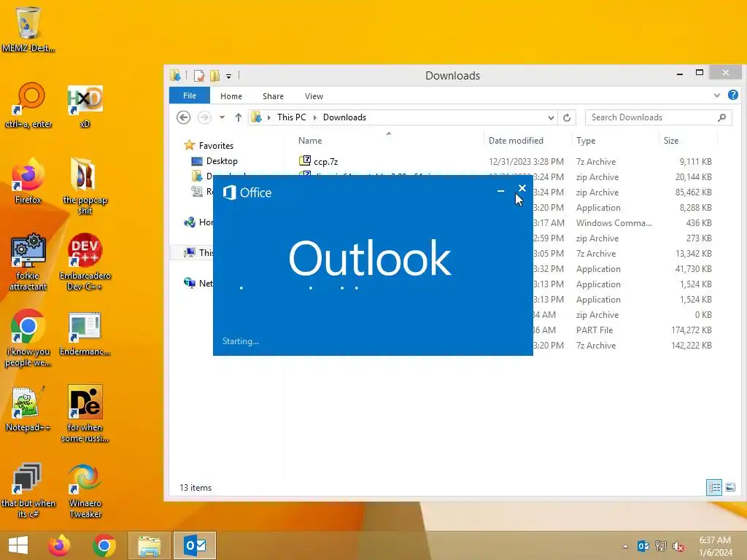Click the 174,272 KB size cell
Image resolution: width=747 pixels, height=560 pixels.
point(692,330)
